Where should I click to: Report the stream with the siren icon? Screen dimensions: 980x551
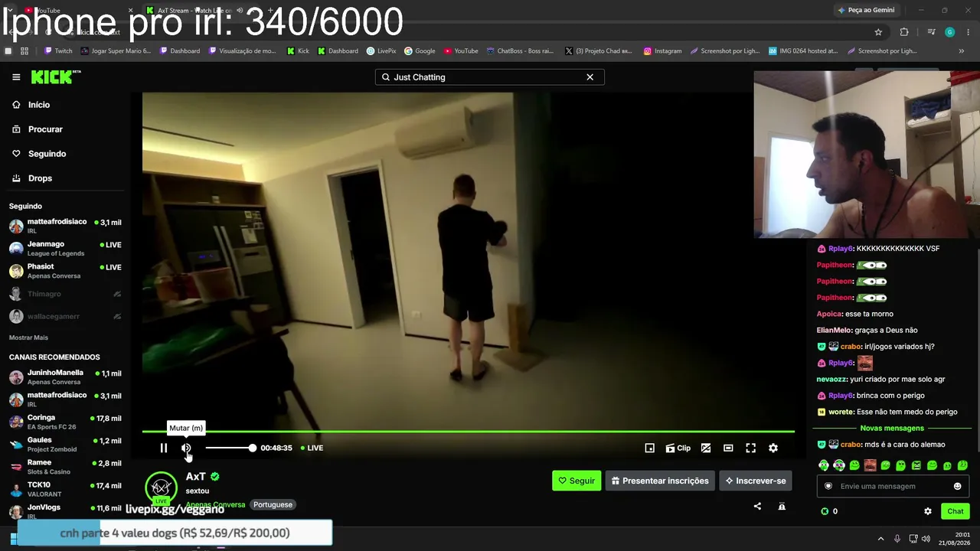pyautogui.click(x=782, y=506)
